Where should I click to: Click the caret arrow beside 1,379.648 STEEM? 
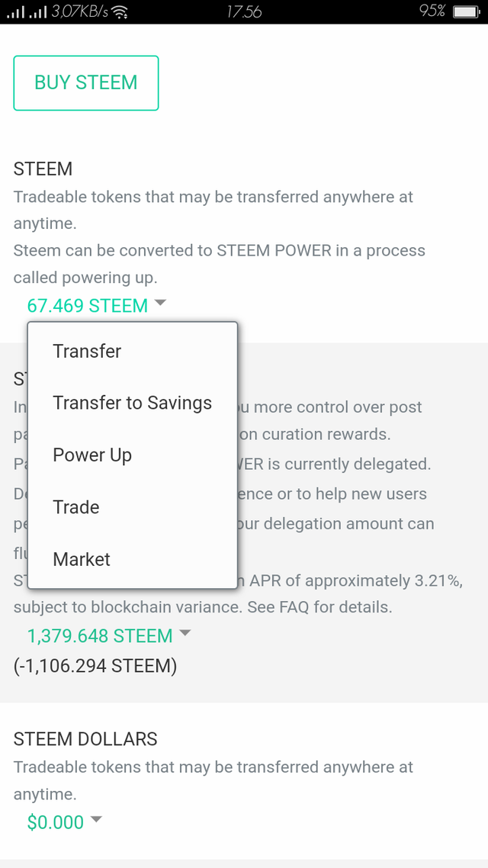tap(185, 633)
